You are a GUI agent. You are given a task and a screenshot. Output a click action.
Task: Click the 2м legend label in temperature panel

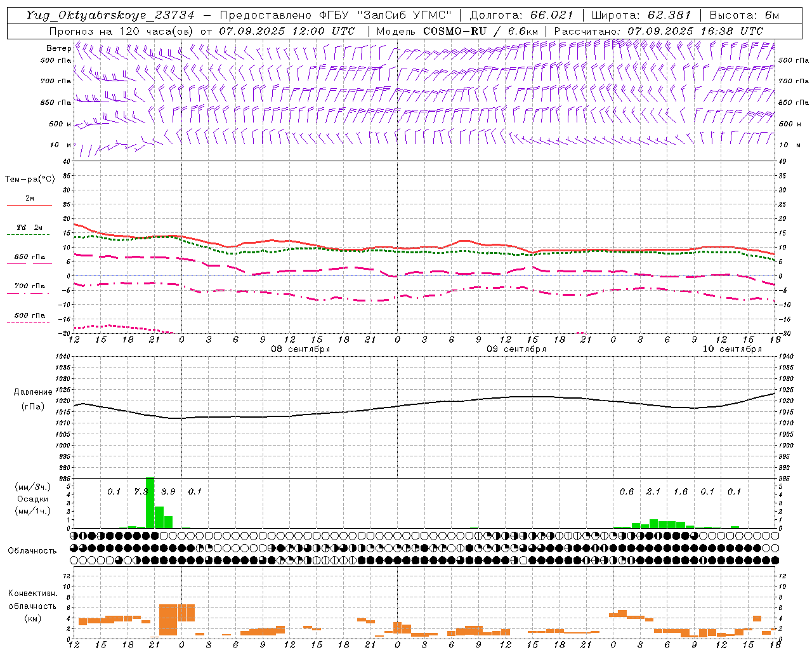(30, 199)
